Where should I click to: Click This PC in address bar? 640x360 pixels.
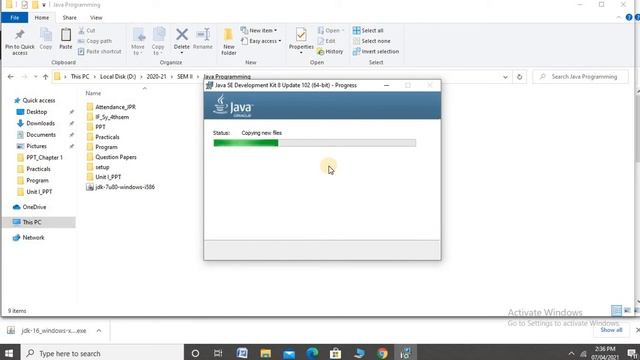80,77
